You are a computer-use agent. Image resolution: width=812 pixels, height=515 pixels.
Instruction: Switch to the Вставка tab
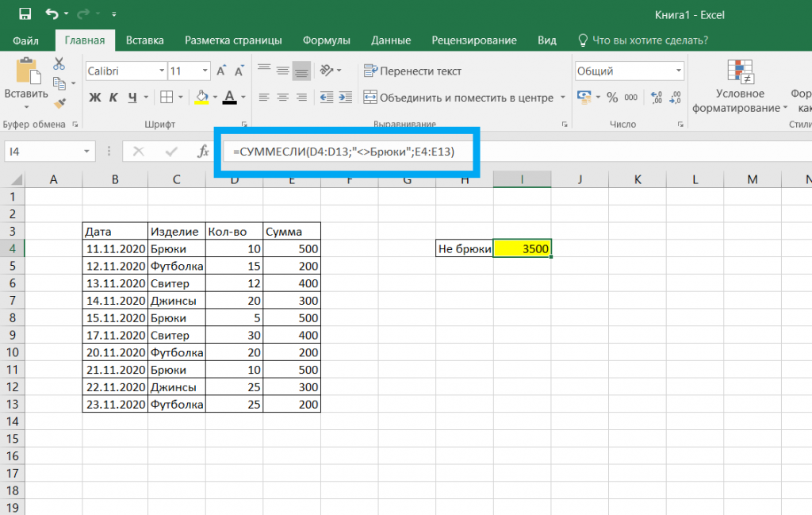pos(144,40)
